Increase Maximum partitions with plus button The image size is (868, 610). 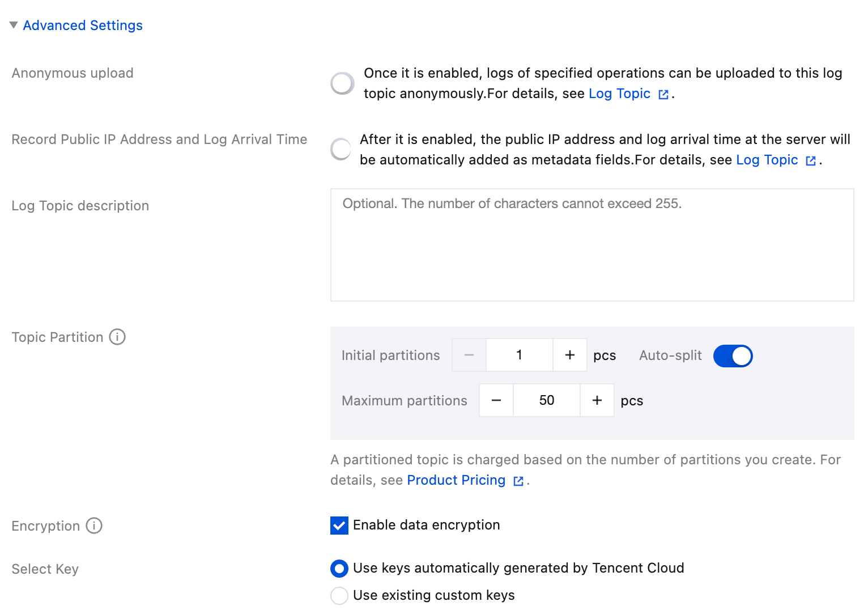tap(597, 400)
